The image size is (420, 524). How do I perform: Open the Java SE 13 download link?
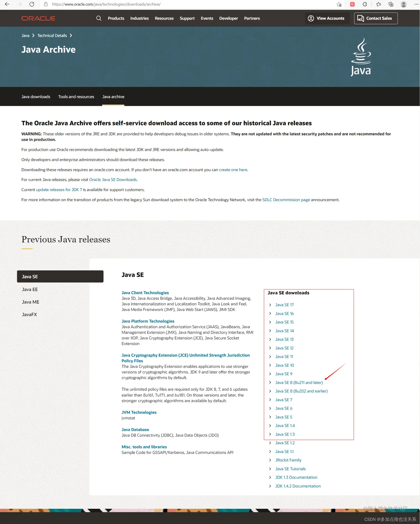pyautogui.click(x=284, y=339)
